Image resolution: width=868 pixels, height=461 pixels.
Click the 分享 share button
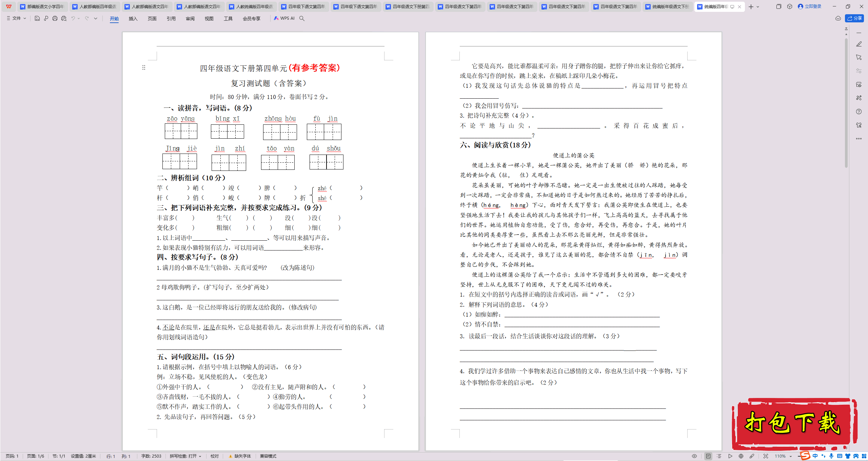[x=854, y=18]
